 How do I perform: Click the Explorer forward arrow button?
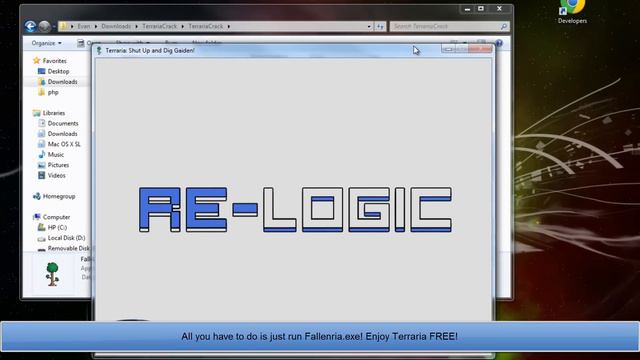44,26
